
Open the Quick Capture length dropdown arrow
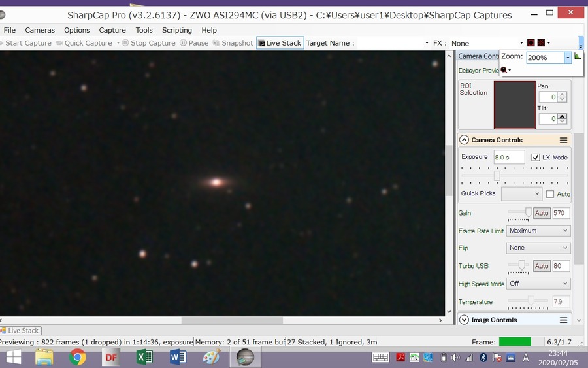click(x=118, y=43)
